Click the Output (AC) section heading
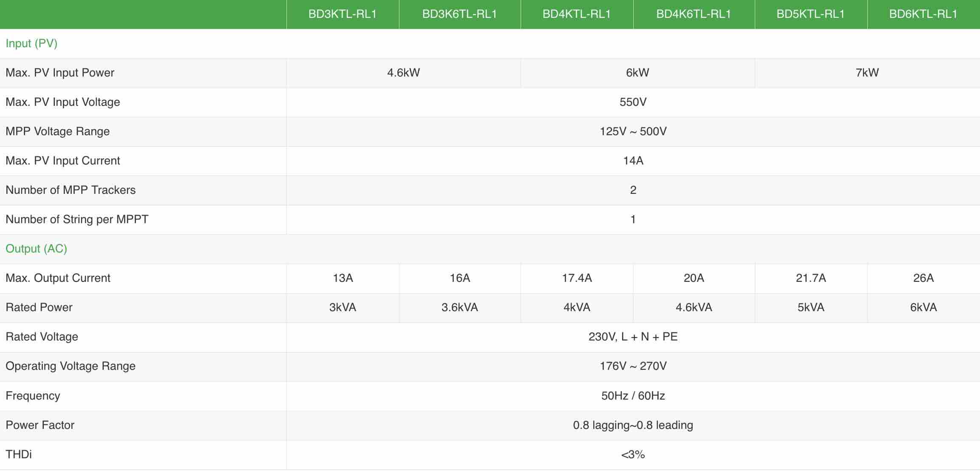 point(37,249)
